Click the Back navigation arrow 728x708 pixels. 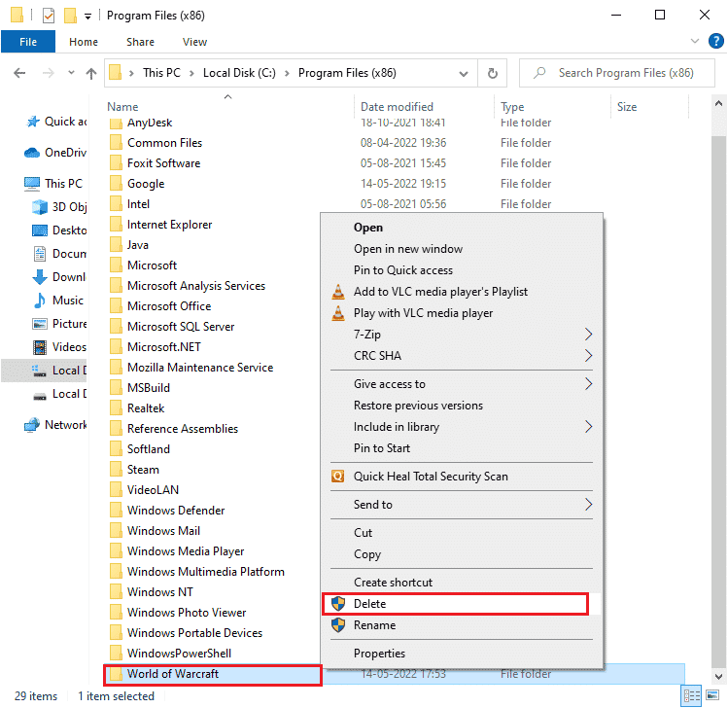pyautogui.click(x=21, y=73)
